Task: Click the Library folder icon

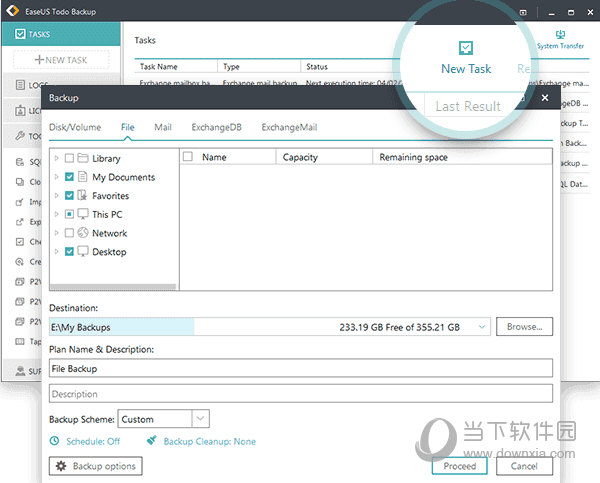Action: (x=83, y=158)
